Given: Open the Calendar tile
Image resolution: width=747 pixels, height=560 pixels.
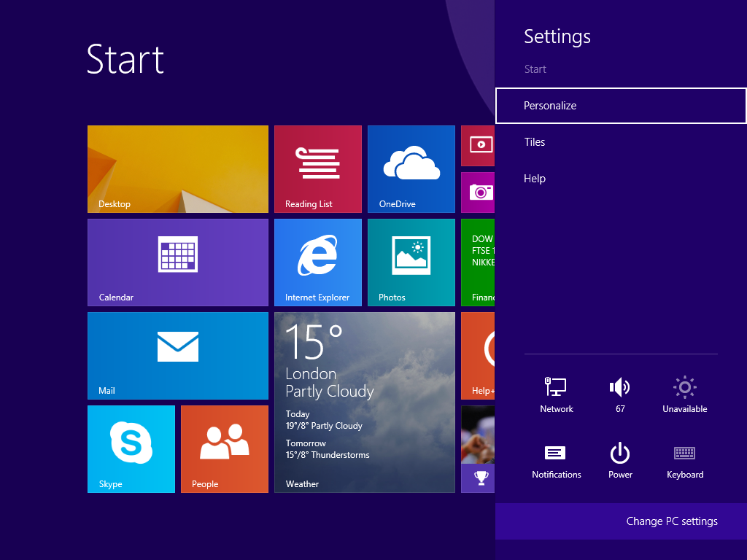Looking at the screenshot, I should click(x=178, y=262).
